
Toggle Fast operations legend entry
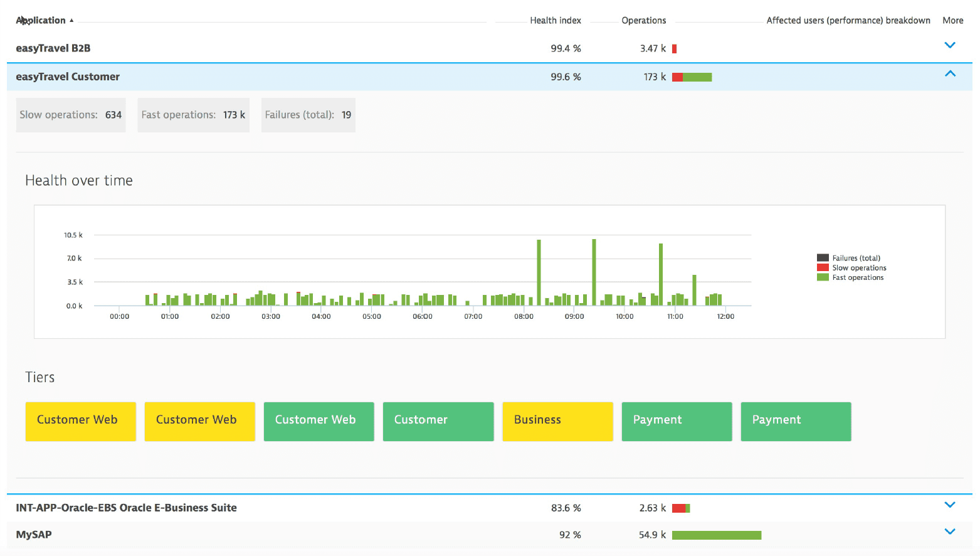pos(850,277)
